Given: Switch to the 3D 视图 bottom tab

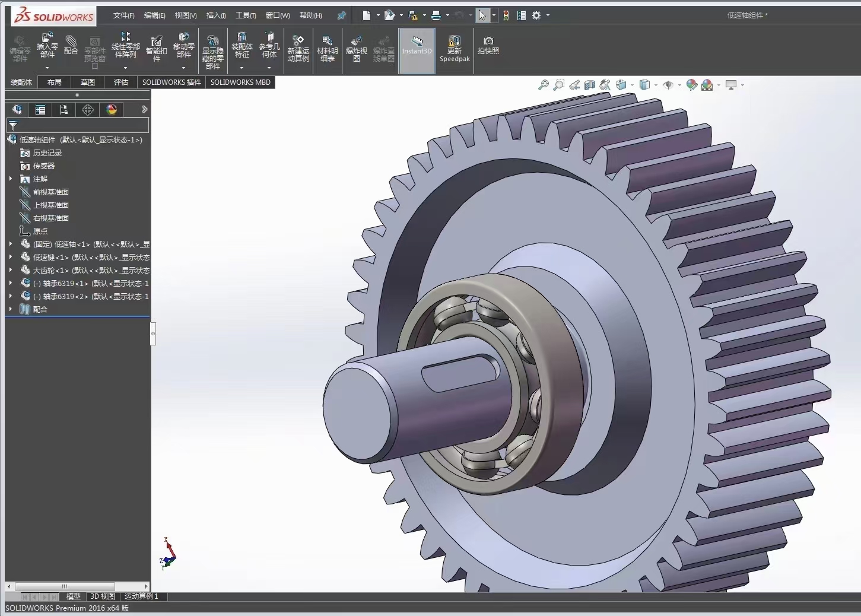Looking at the screenshot, I should (x=103, y=596).
